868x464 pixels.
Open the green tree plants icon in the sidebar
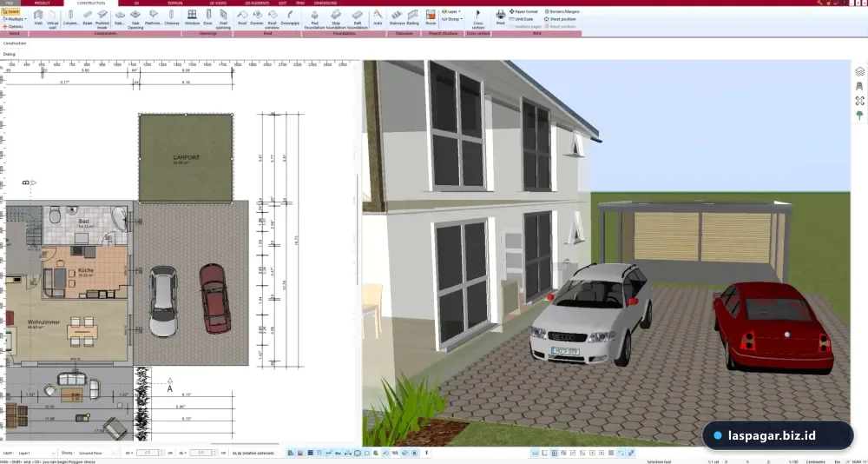(x=859, y=116)
